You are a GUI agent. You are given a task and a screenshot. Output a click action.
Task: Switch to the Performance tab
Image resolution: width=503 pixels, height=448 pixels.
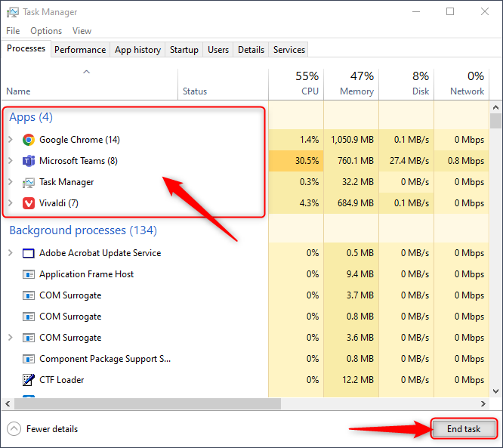coord(80,50)
